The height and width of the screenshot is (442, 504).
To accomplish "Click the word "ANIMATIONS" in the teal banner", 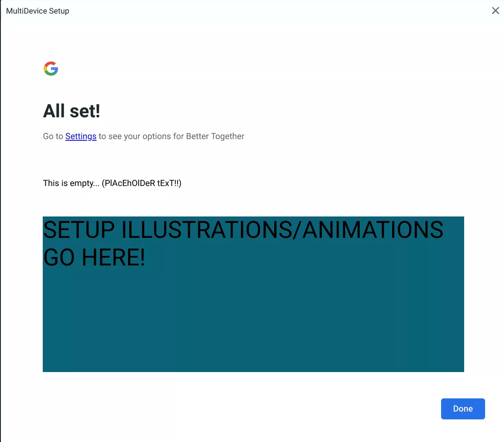I will (x=373, y=230).
